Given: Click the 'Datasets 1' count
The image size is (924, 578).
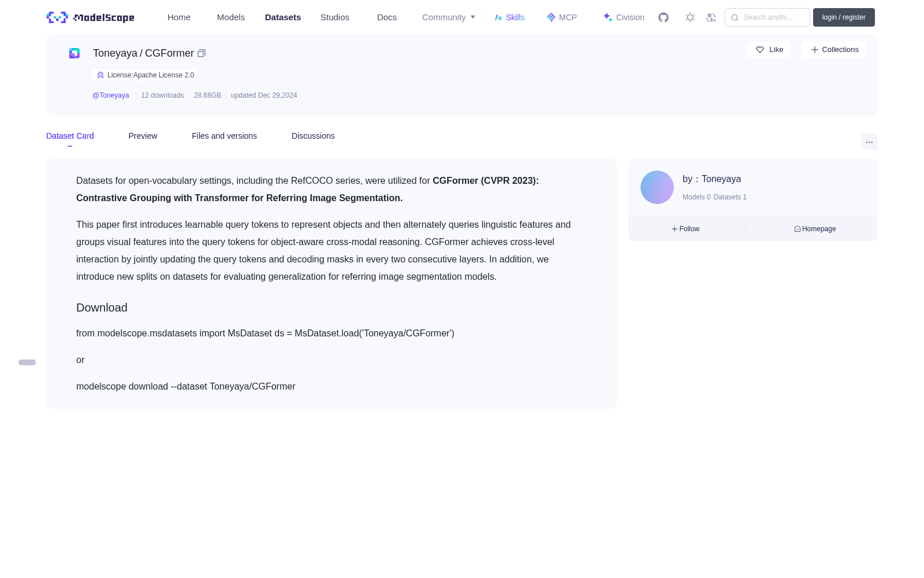Looking at the screenshot, I should coord(730,197).
